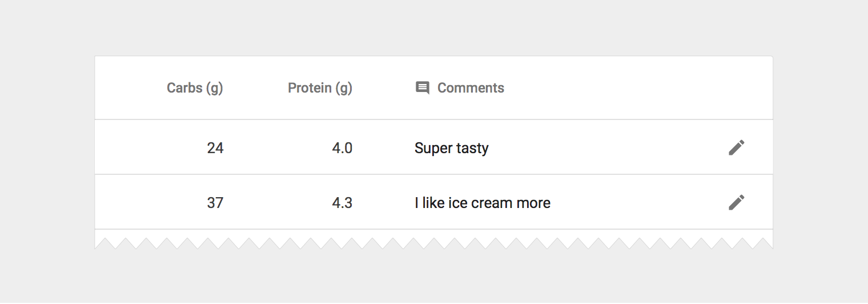Open the "I like ice cream more" comment

point(482,203)
